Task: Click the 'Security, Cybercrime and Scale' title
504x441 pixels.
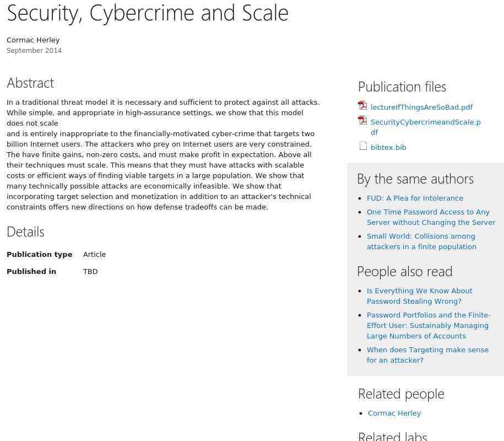Action: [x=148, y=13]
